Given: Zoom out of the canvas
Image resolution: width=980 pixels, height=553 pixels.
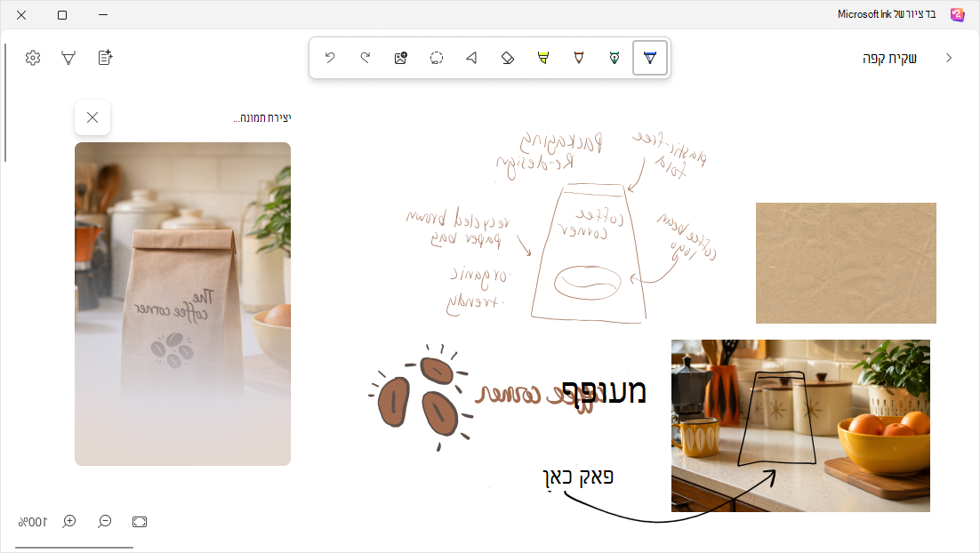Looking at the screenshot, I should pos(104,522).
